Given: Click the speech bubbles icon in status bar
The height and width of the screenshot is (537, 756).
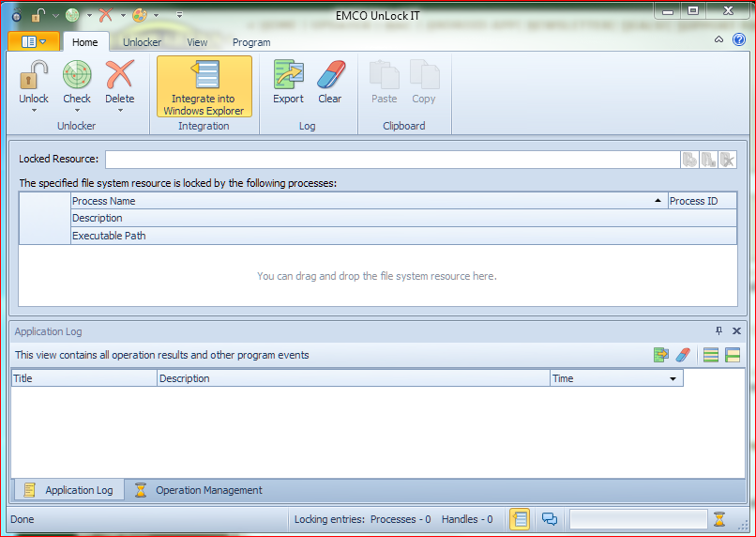Looking at the screenshot, I should click(x=550, y=519).
